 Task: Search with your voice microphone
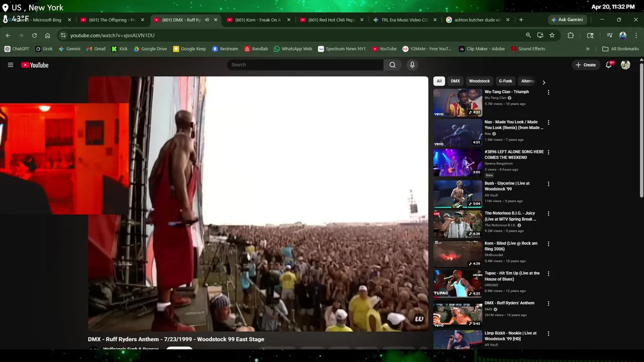pos(412,65)
